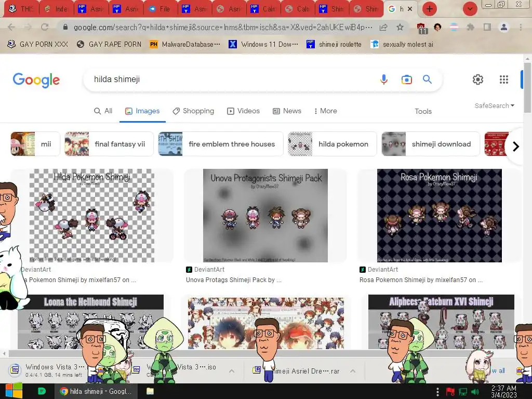This screenshot has height=399, width=532.
Task: Open File Explorer from taskbar
Action: pyautogui.click(x=150, y=391)
